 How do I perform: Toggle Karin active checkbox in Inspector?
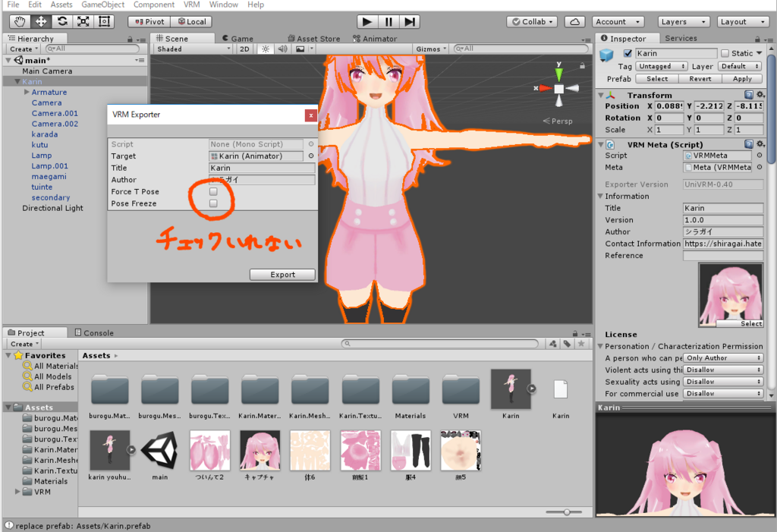628,53
